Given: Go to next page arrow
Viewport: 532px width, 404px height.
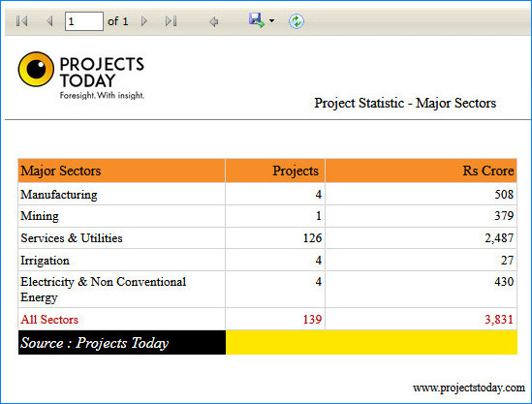Looking at the screenshot, I should [144, 21].
